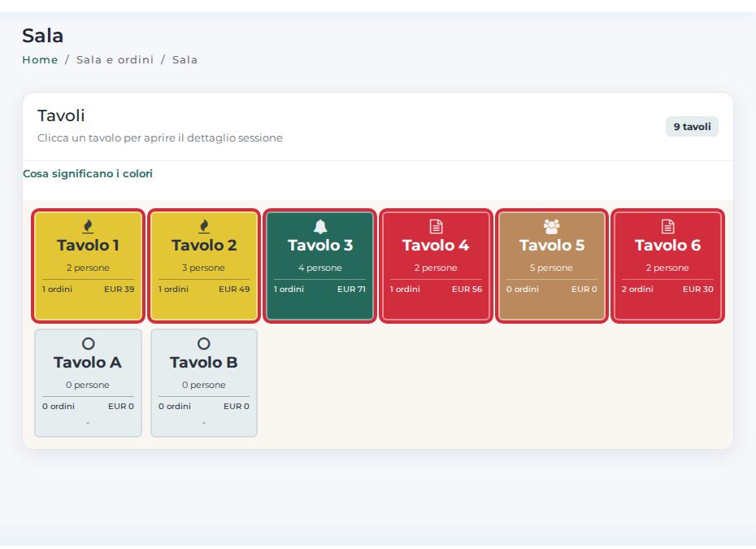Click the empty circle icon on Tavolo A
This screenshot has height=549, width=756.
tap(88, 343)
